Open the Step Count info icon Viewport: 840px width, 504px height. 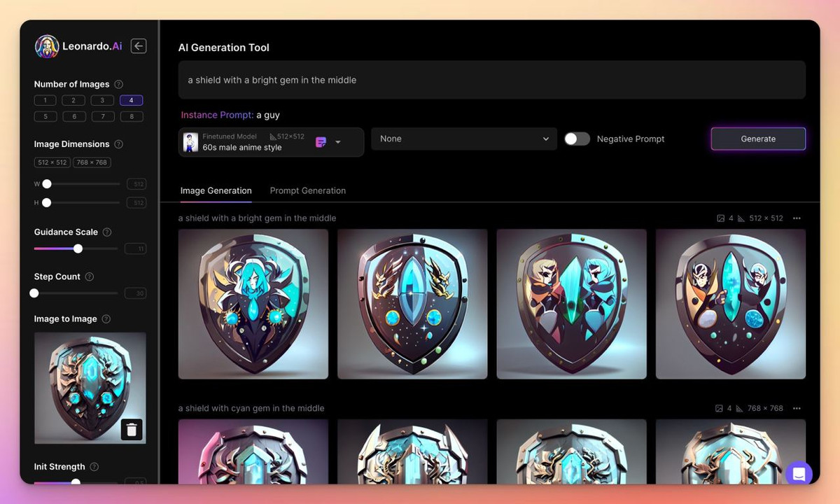(x=90, y=277)
